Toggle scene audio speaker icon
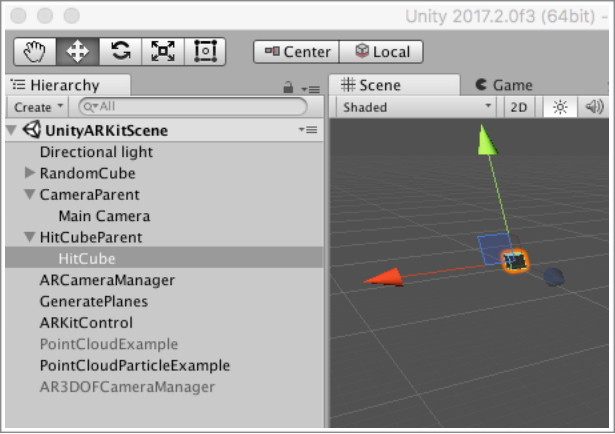 (595, 107)
